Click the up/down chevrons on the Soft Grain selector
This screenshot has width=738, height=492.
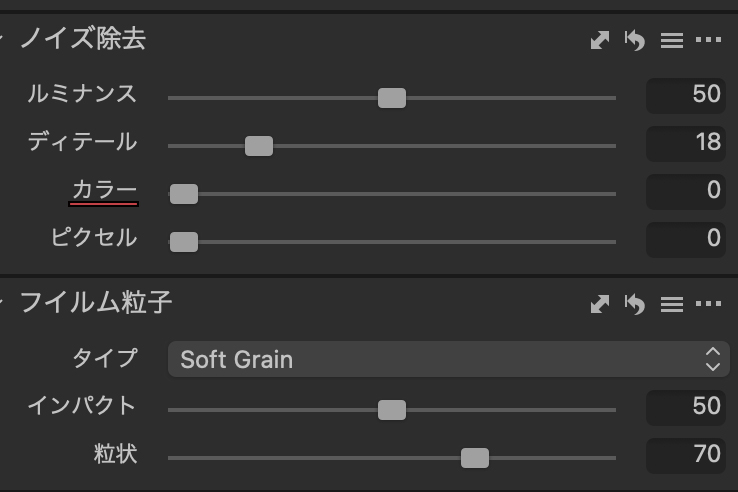point(713,359)
